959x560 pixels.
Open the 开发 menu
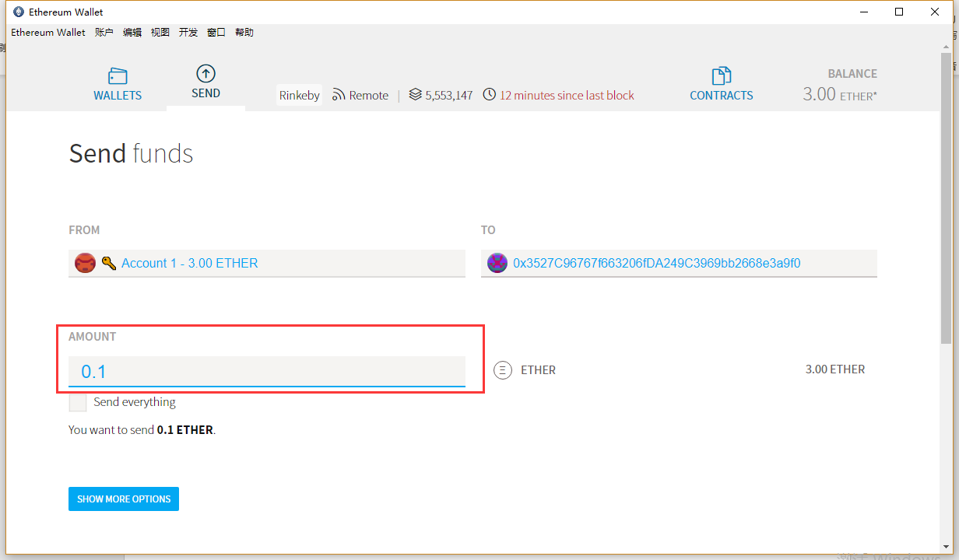pyautogui.click(x=188, y=32)
